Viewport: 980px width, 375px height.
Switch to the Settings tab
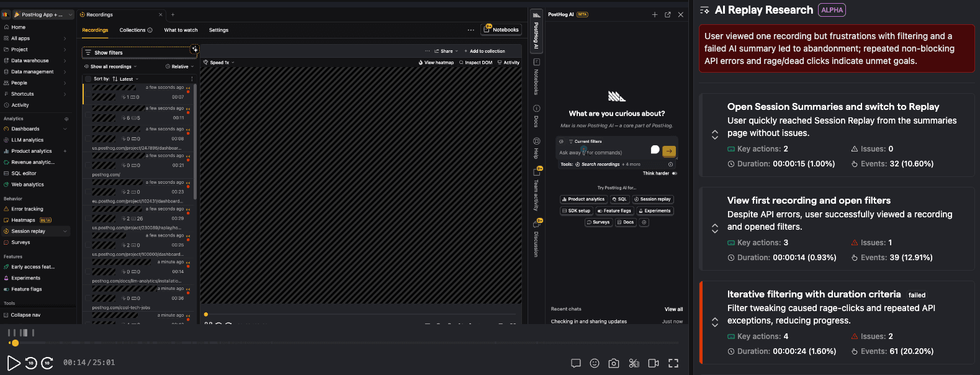pyautogui.click(x=218, y=30)
